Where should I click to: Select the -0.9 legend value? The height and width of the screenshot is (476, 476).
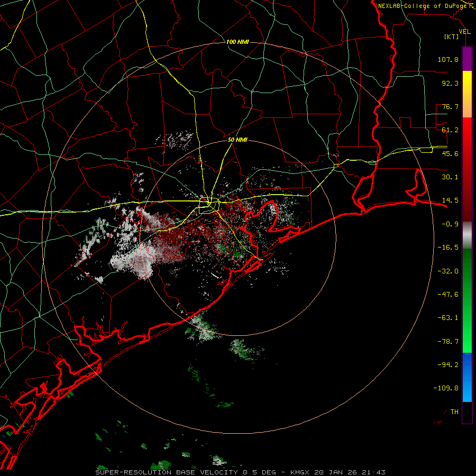[450, 224]
